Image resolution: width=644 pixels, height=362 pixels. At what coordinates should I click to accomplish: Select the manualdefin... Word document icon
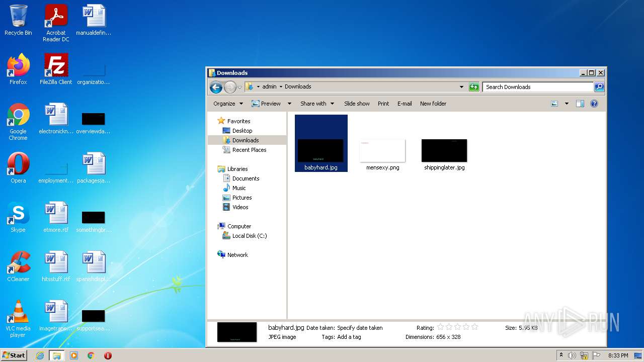coord(94,21)
